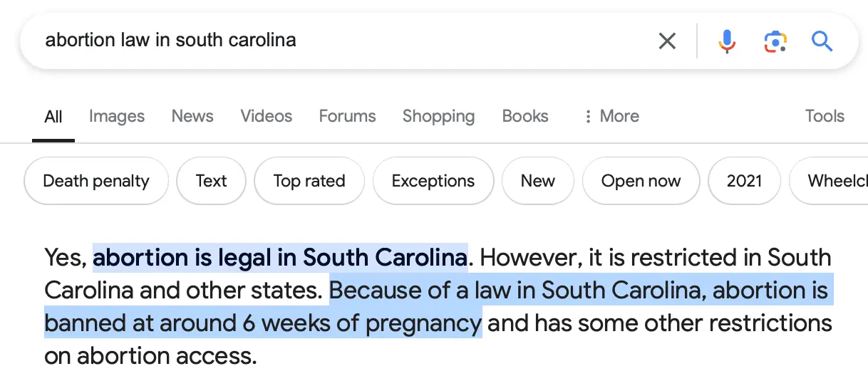Choose the Top rated filter chip
Viewport: 868px width, 376px height.
[x=309, y=181]
